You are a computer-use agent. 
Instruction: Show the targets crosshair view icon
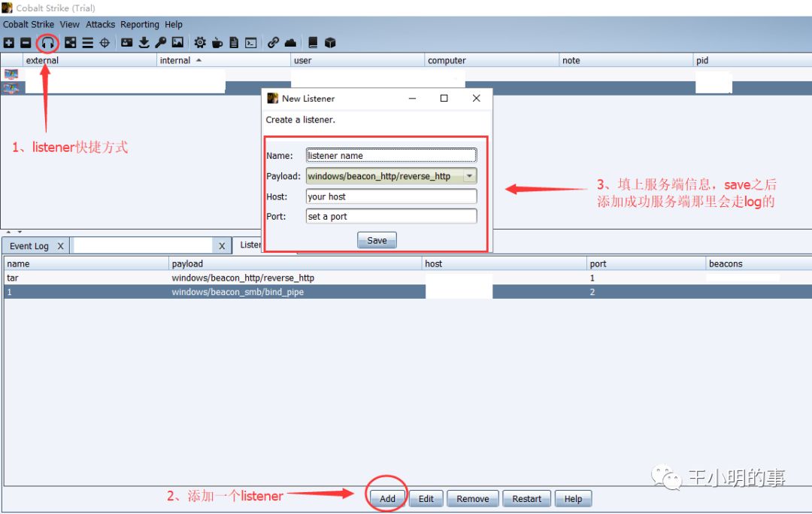pos(105,43)
